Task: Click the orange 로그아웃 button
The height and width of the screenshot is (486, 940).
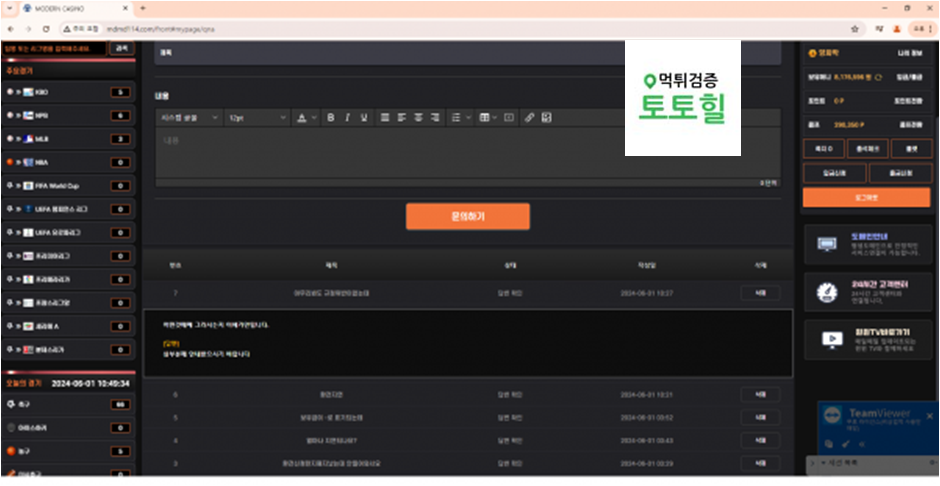Action: tap(868, 197)
